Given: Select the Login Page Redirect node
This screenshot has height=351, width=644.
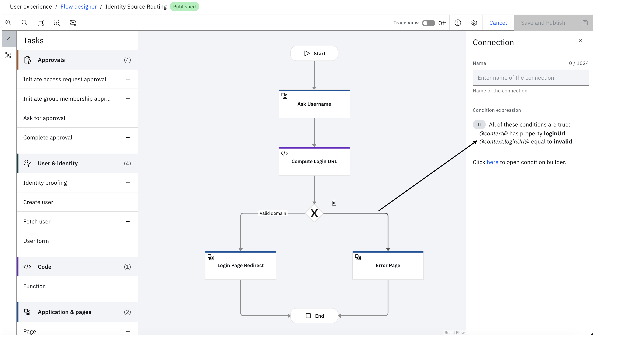Looking at the screenshot, I should 240,265.
